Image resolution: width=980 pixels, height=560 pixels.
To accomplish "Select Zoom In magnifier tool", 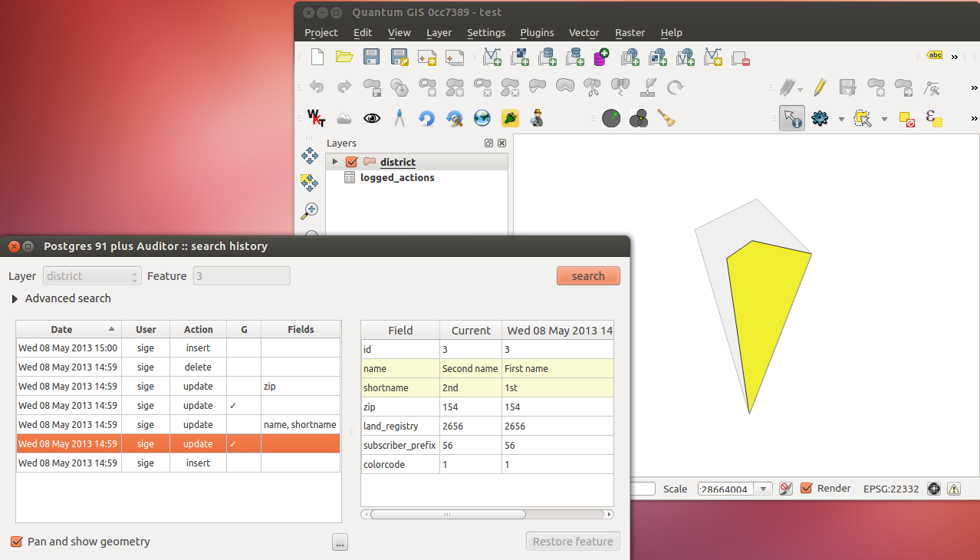I will 310,210.
